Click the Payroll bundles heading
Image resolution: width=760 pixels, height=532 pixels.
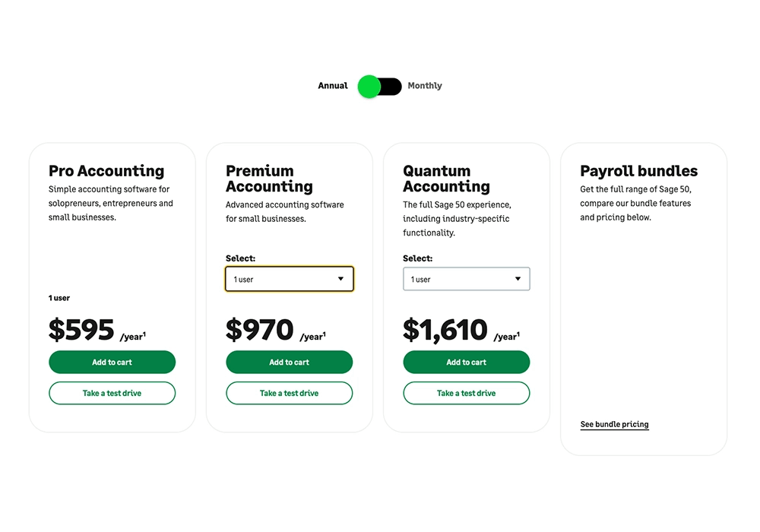click(638, 171)
